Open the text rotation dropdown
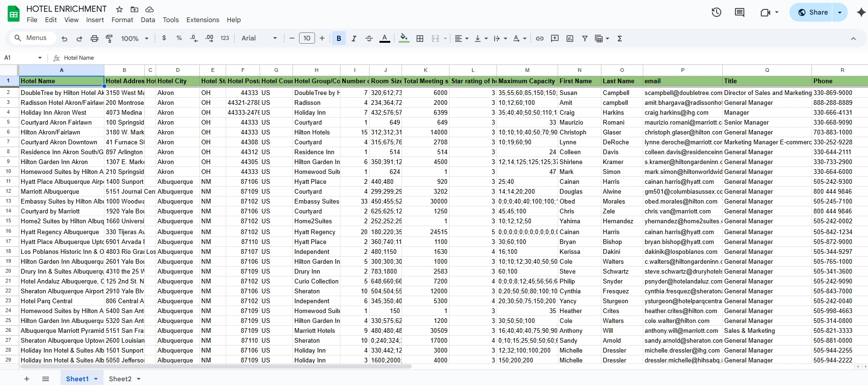The width and height of the screenshot is (868, 385). click(520, 39)
